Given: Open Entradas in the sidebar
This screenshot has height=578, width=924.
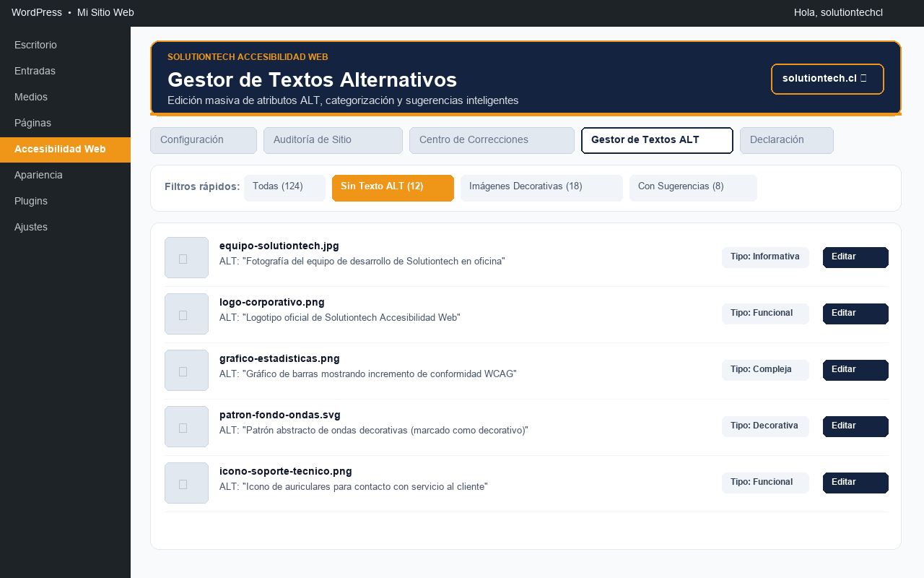Looking at the screenshot, I should point(65,71).
